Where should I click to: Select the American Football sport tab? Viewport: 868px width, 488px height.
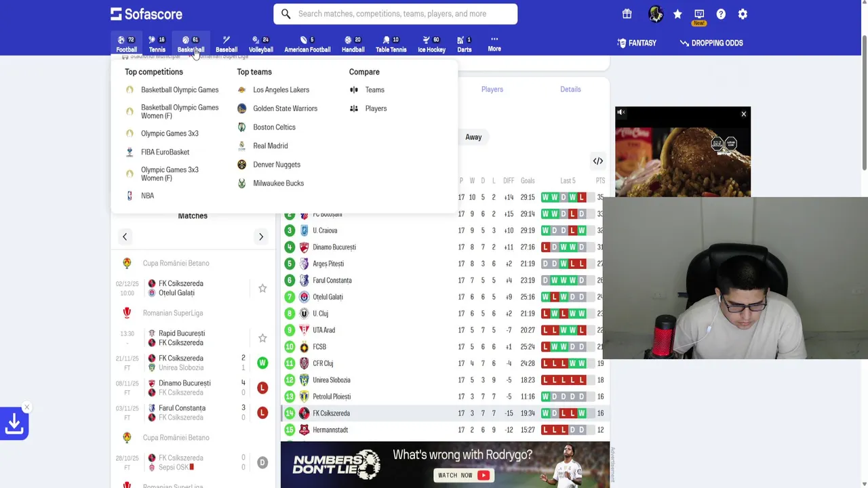(307, 44)
